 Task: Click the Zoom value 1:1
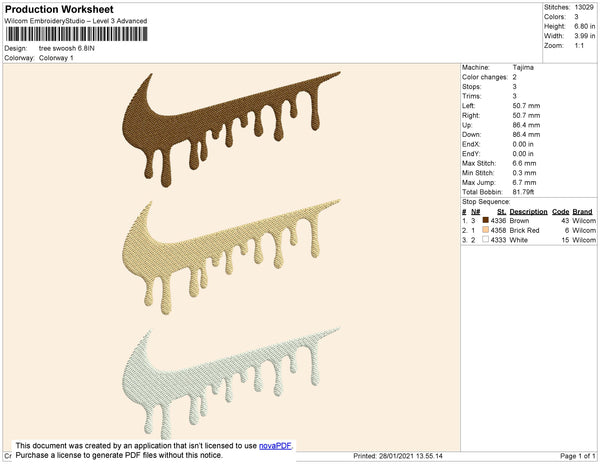(579, 46)
